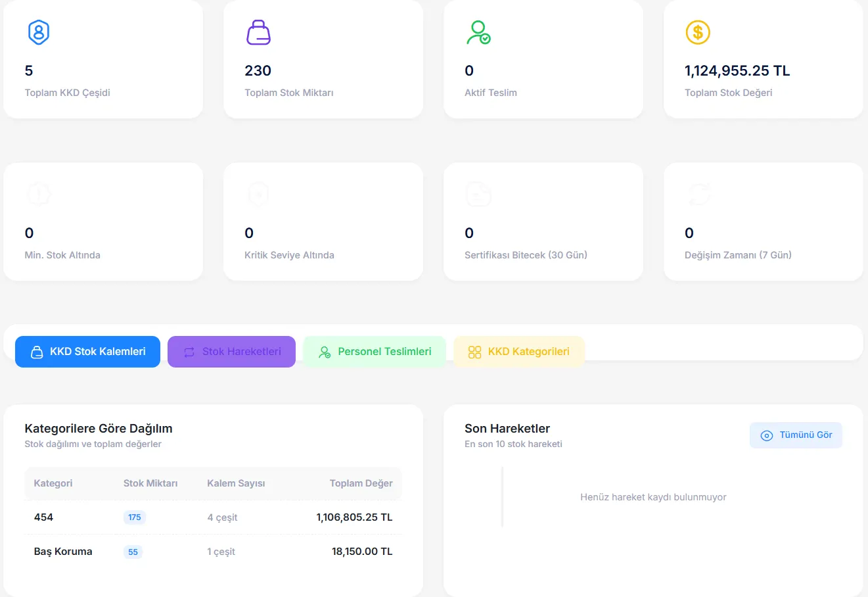This screenshot has width=868, height=597.
Task: Click the green user-check icon above Aktif Teslim
Action: 478,32
